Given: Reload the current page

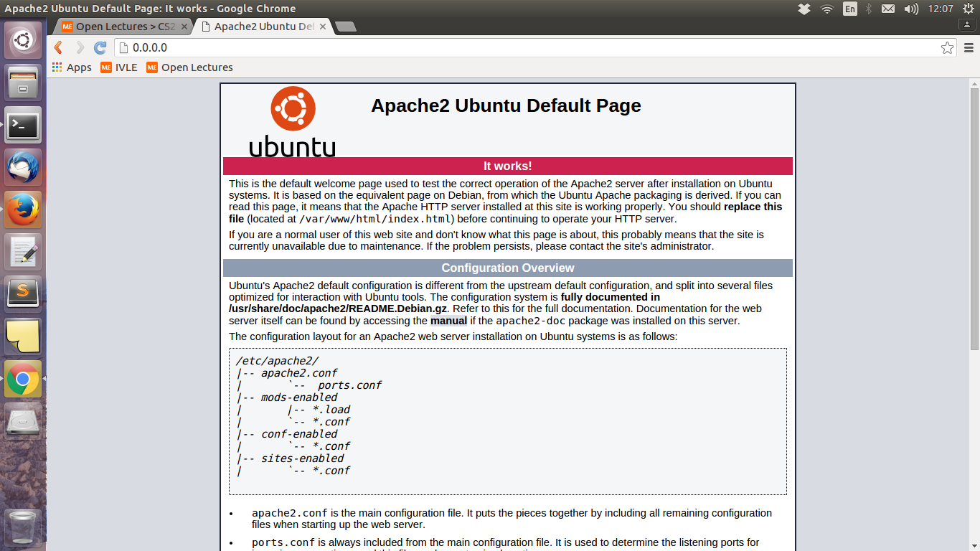Looking at the screenshot, I should [100, 47].
